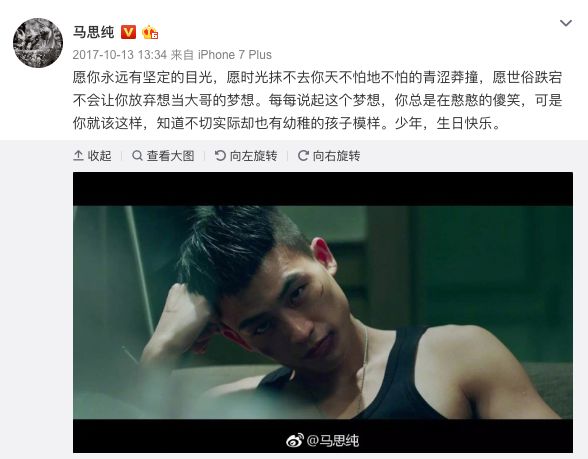The image size is (588, 459).
Task: Collapse the image with the 收起 label
Action: pyautogui.click(x=99, y=156)
